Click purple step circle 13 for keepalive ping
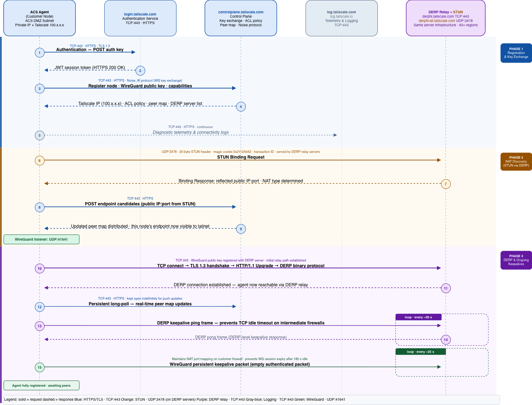Screen dimensions: 532x405 40,326
